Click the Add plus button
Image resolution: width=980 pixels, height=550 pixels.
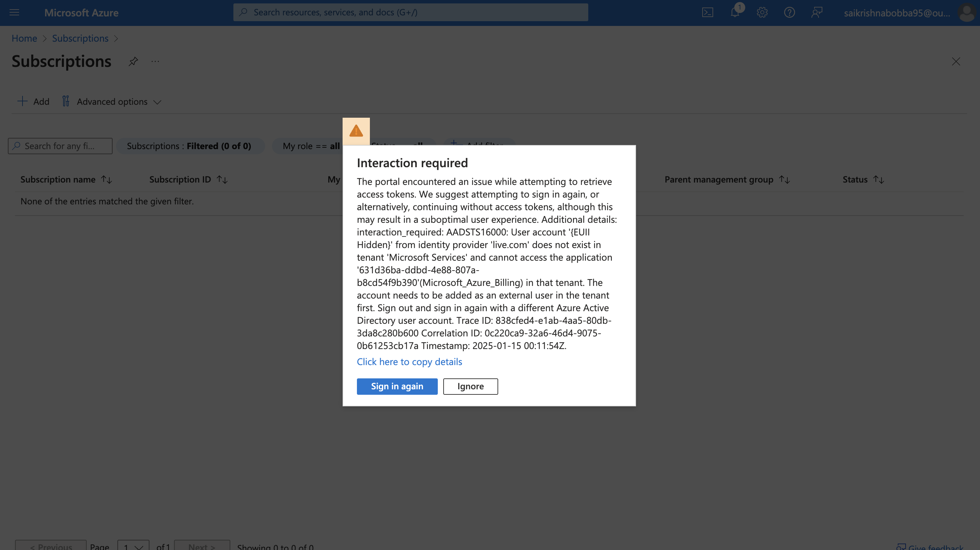[33, 102]
